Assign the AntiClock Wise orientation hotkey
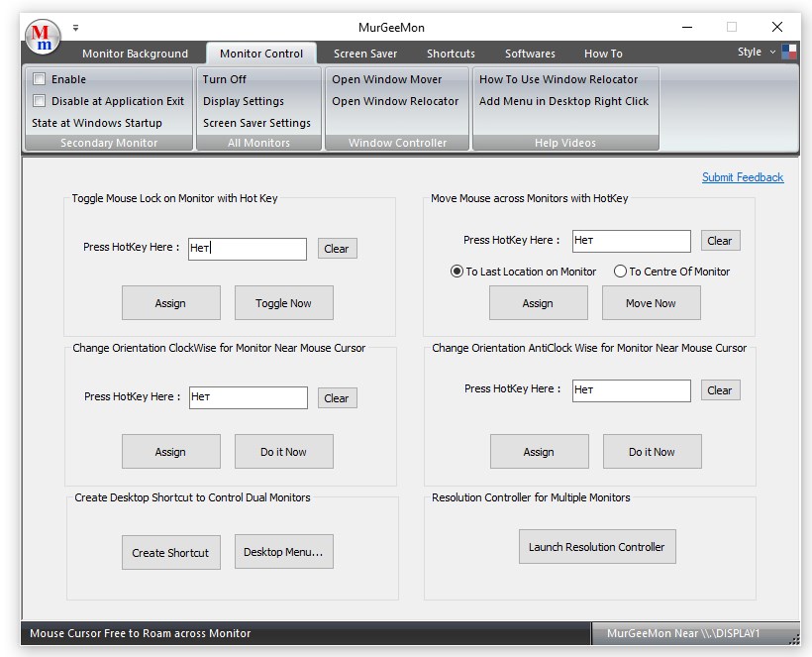The image size is (812, 657). (x=539, y=452)
